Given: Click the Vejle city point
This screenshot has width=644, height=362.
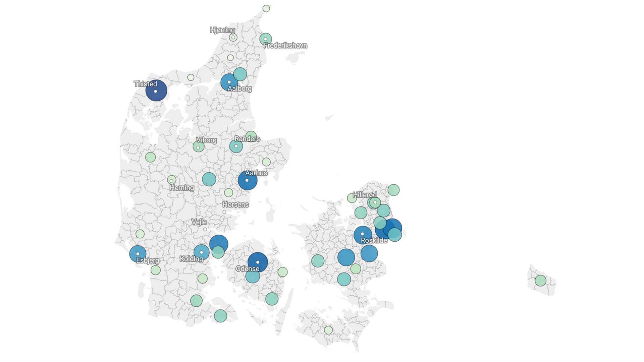Looking at the screenshot, I should pos(205,229).
